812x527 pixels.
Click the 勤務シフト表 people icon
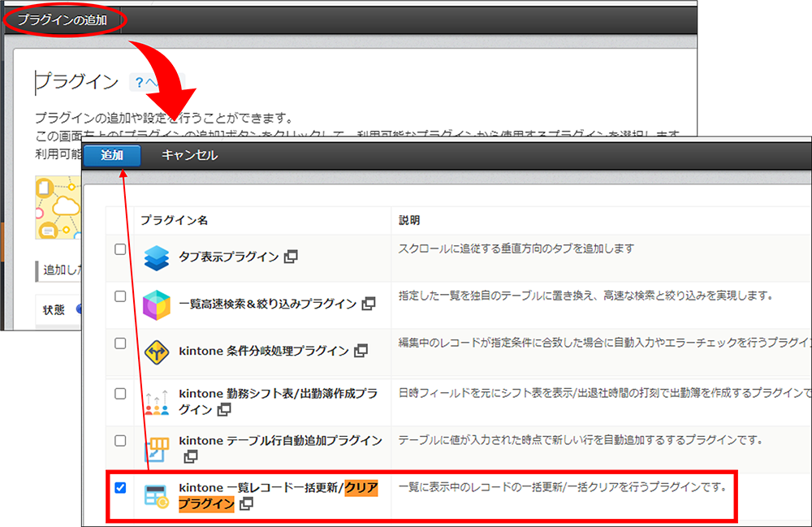click(x=157, y=403)
